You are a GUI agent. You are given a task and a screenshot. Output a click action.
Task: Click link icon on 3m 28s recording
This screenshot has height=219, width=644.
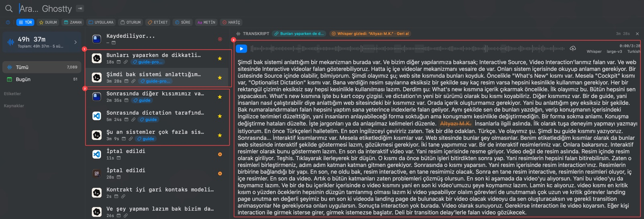coord(133,81)
